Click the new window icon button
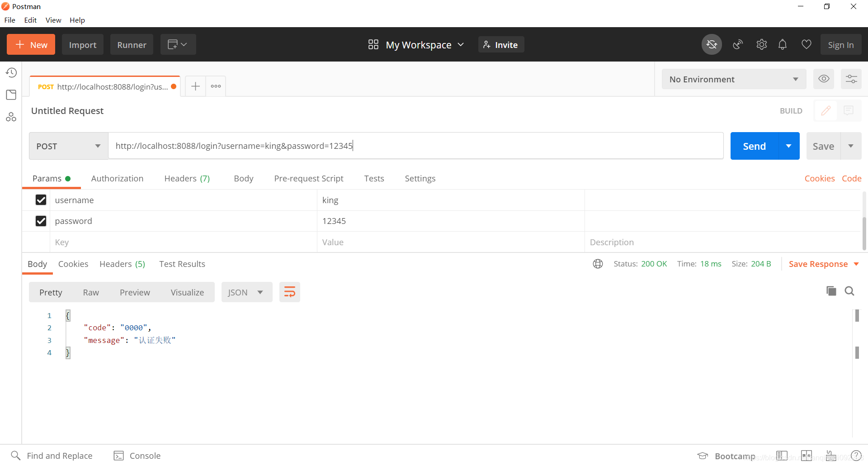Viewport: 868px width, 466px height. click(178, 44)
